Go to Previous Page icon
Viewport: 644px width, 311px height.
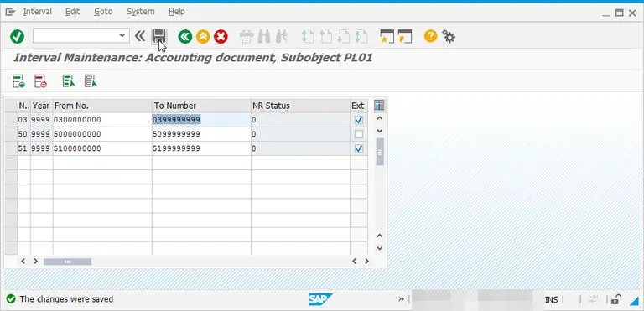[x=325, y=37]
